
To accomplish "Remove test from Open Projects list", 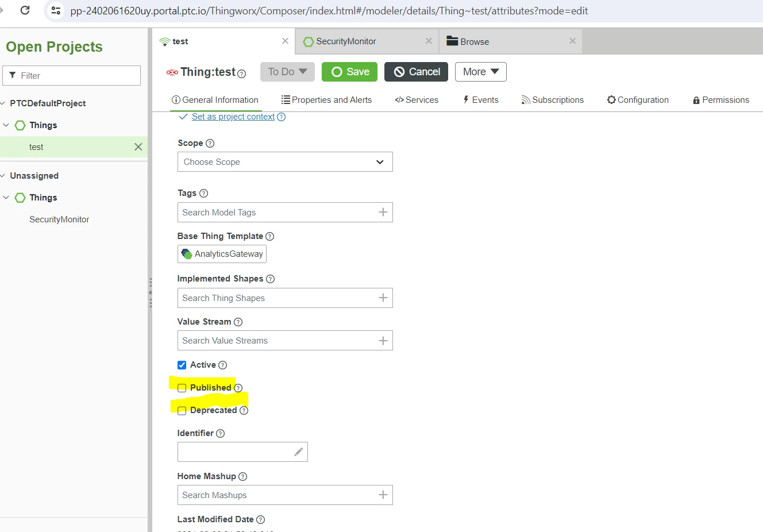I will tap(138, 147).
